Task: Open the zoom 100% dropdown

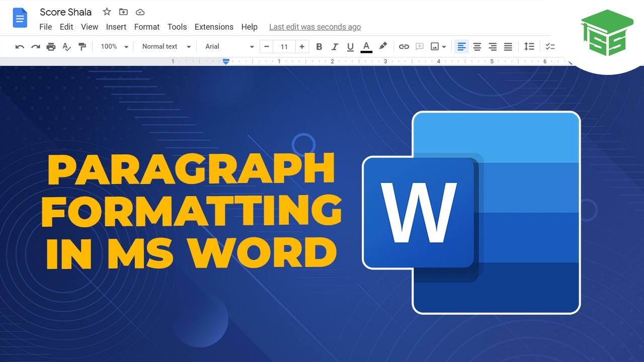Action: (115, 47)
